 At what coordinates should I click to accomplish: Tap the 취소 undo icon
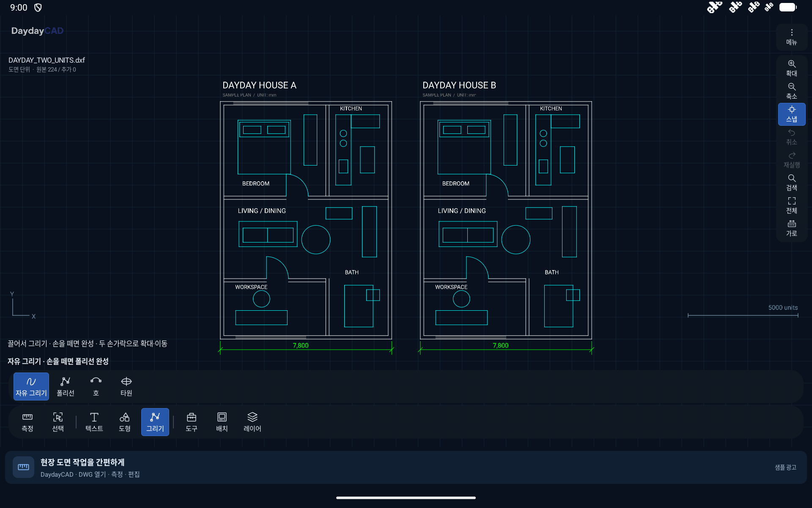tap(792, 137)
